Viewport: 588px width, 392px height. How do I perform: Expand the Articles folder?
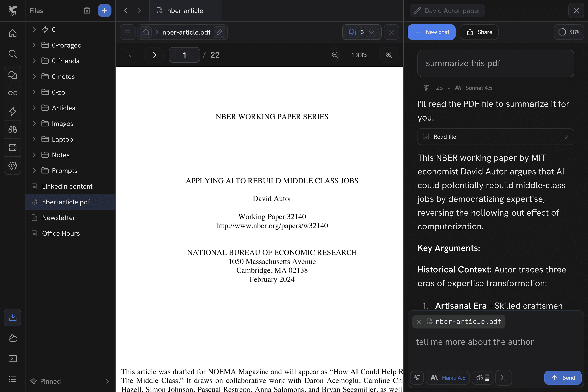click(34, 108)
